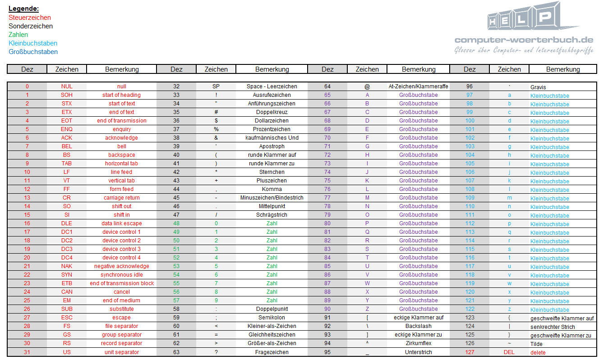Click the 'NUL' character cell
The width and height of the screenshot is (608, 364).
pyautogui.click(x=67, y=86)
